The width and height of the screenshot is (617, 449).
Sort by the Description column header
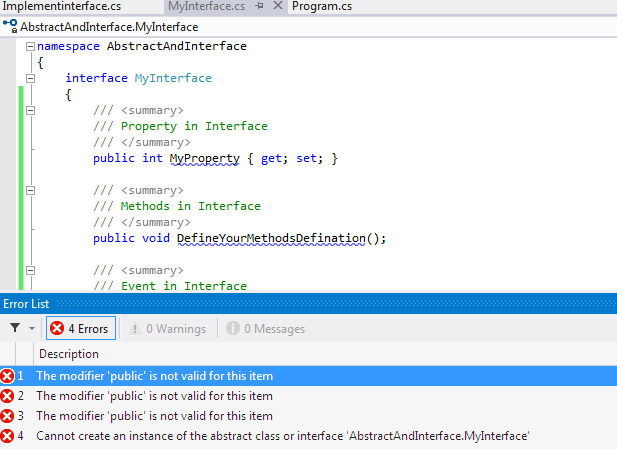tap(69, 354)
